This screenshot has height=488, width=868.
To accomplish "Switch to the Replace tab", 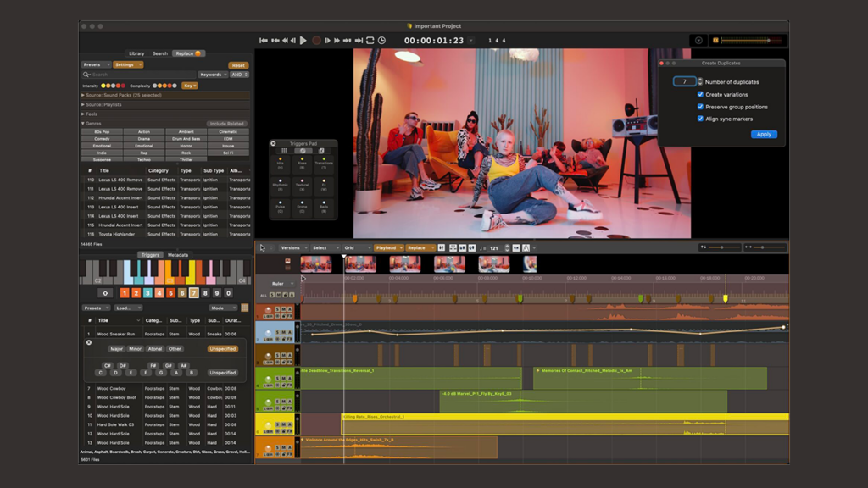I will point(188,53).
